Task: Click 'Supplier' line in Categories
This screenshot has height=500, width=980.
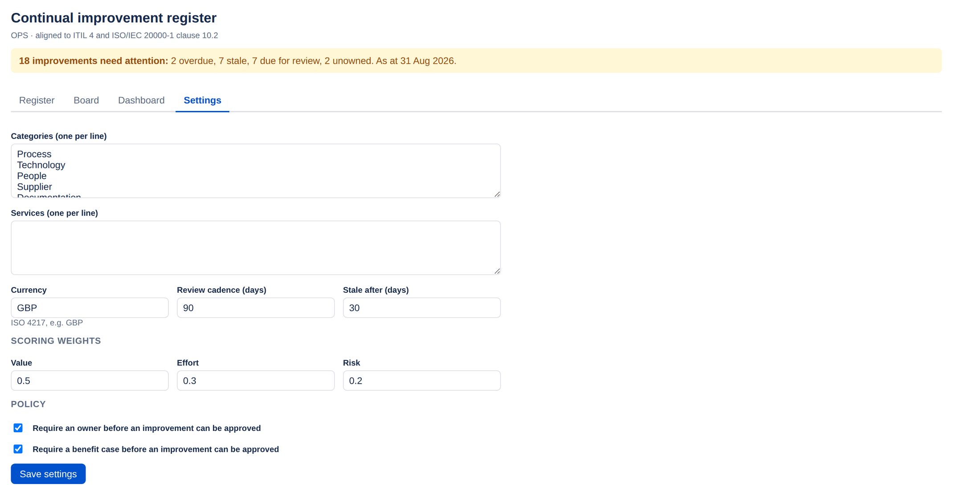Action: click(34, 187)
